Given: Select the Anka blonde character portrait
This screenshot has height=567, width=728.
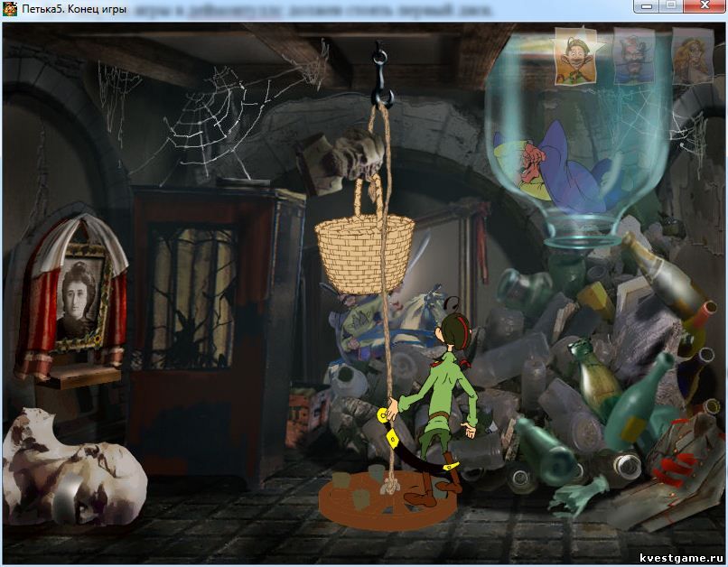Looking at the screenshot, I should (692, 56).
